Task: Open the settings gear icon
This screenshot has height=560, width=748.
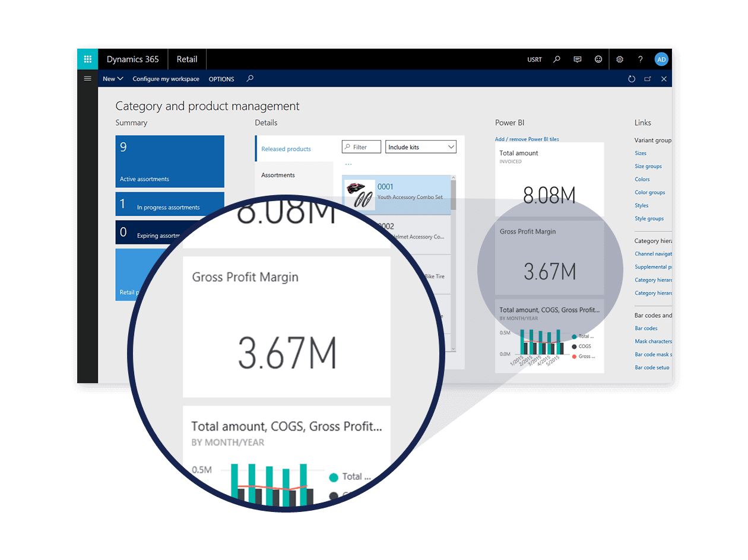Action: tap(620, 59)
